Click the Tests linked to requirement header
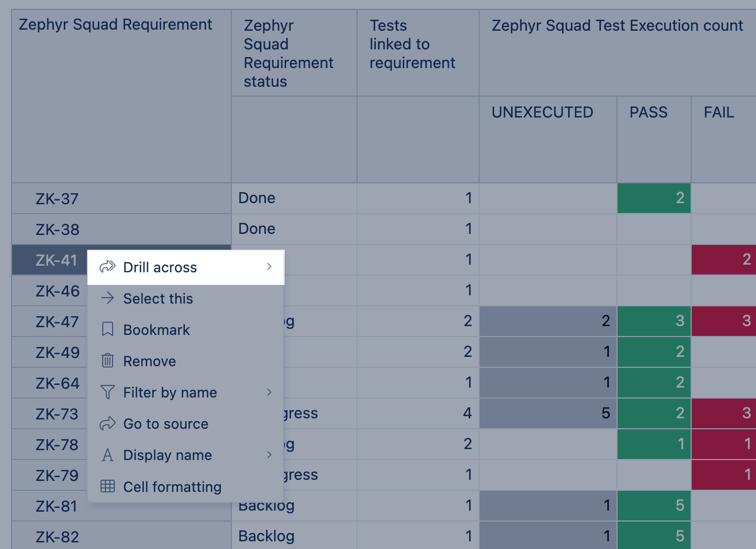The image size is (756, 549). tap(412, 44)
